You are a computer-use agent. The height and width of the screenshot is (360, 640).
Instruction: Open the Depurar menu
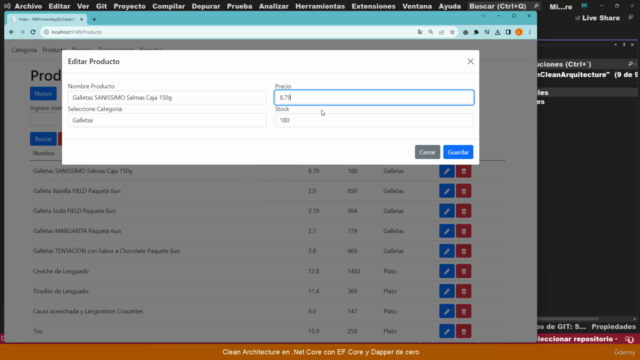[x=206, y=6]
